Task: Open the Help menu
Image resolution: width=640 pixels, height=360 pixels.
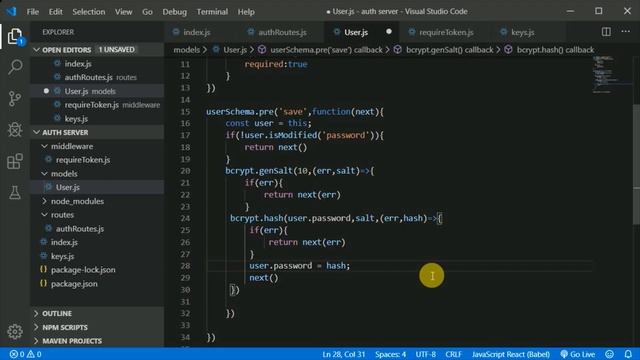Action: pos(246,11)
